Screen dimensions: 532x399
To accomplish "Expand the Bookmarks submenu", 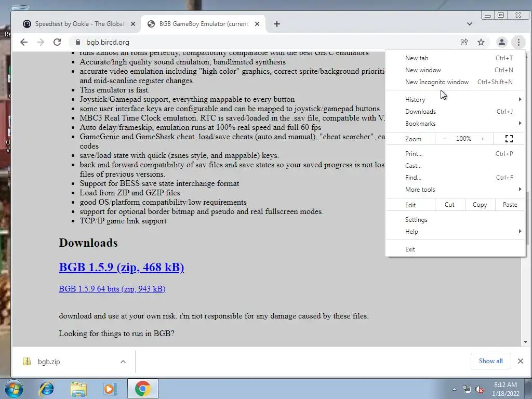I will coord(455,124).
